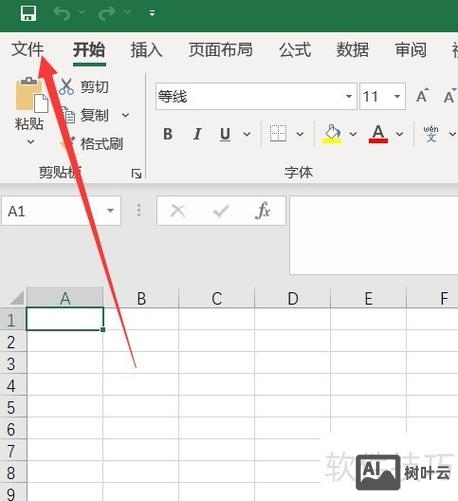Click the formula bar options dots handle
The width and height of the screenshot is (458, 501).
click(139, 210)
